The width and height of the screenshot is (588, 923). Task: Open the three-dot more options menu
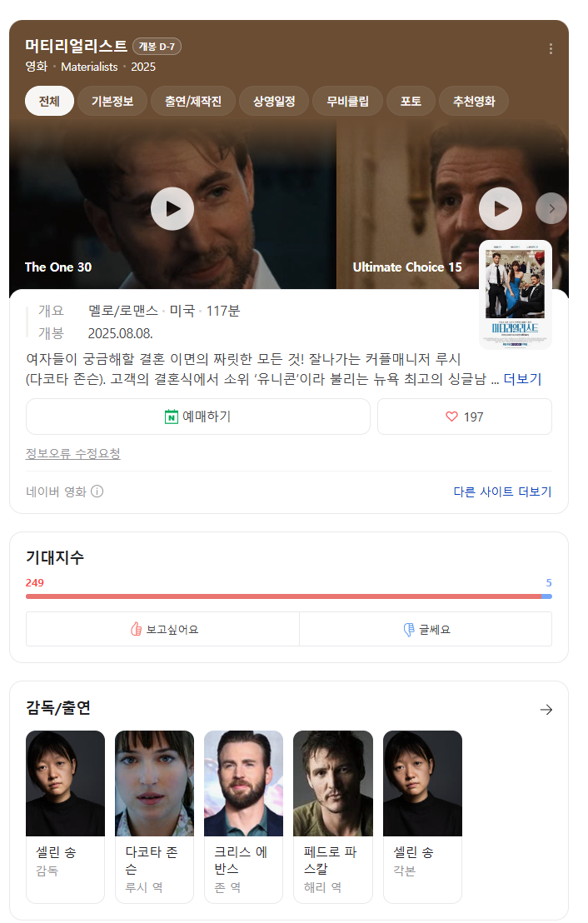click(x=551, y=49)
